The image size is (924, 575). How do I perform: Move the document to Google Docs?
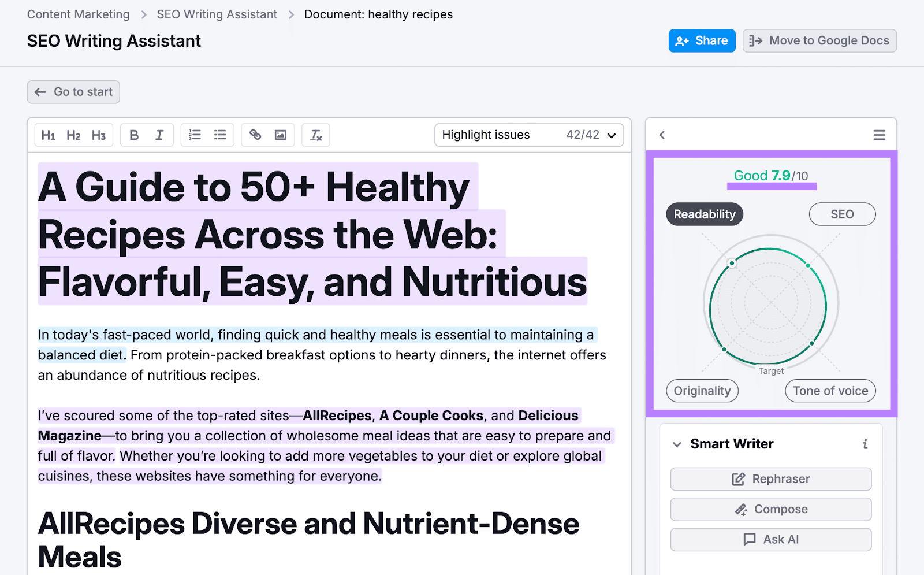819,40
